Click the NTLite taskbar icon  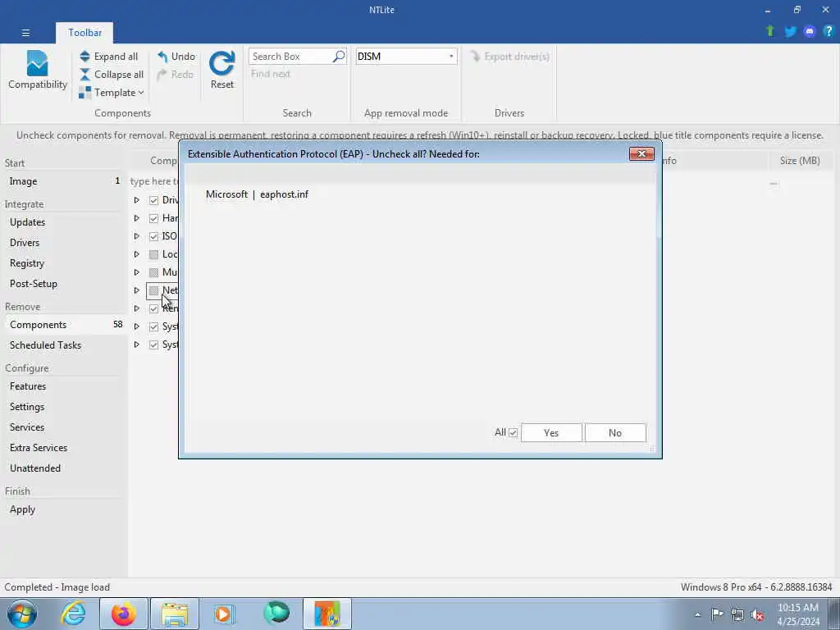327,614
